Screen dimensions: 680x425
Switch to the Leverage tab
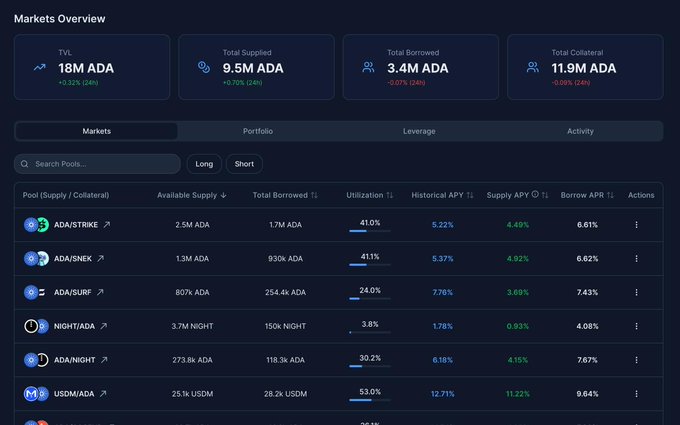(419, 131)
